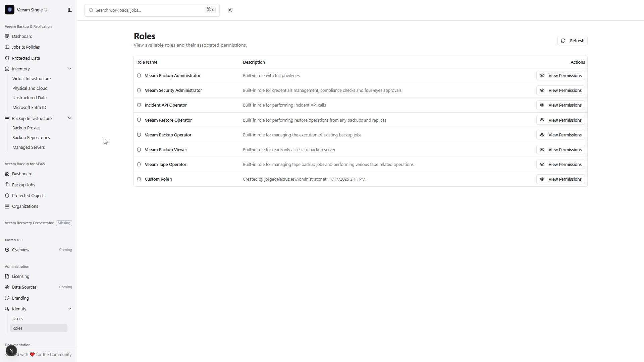Screen dimensions: 644x362
Task: Select the indicator beside Veeam Backup Administrator
Action: click(139, 75)
